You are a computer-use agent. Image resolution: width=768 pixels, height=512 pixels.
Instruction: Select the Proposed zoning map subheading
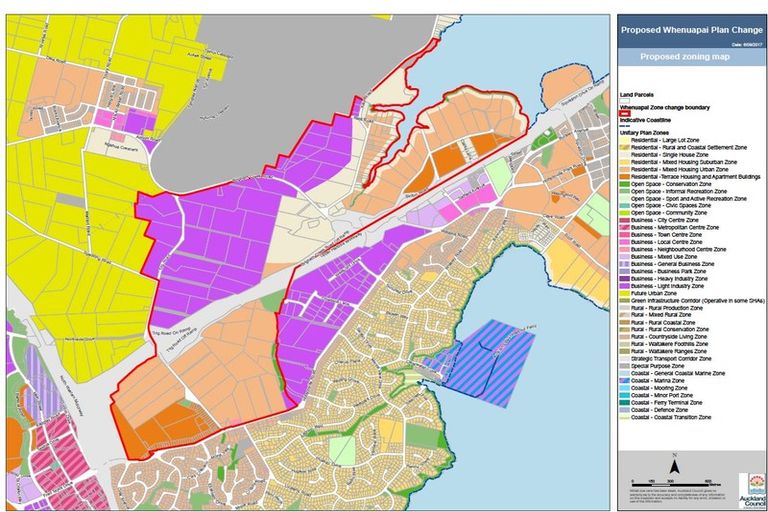[x=689, y=58]
